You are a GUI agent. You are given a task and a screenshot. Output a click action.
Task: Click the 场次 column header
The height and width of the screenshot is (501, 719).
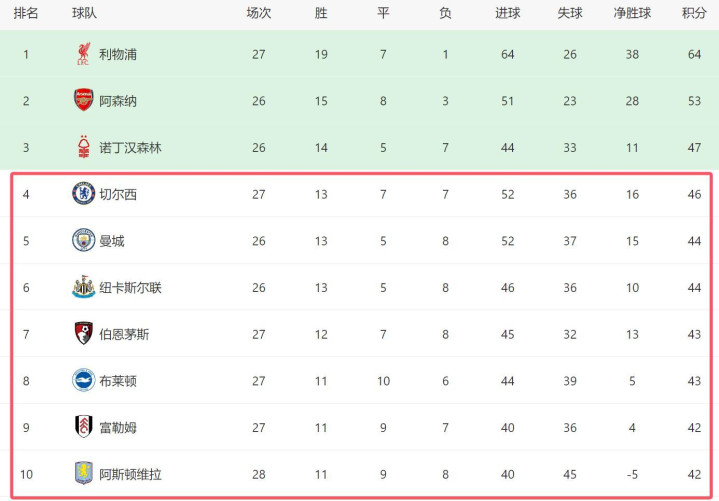[259, 14]
